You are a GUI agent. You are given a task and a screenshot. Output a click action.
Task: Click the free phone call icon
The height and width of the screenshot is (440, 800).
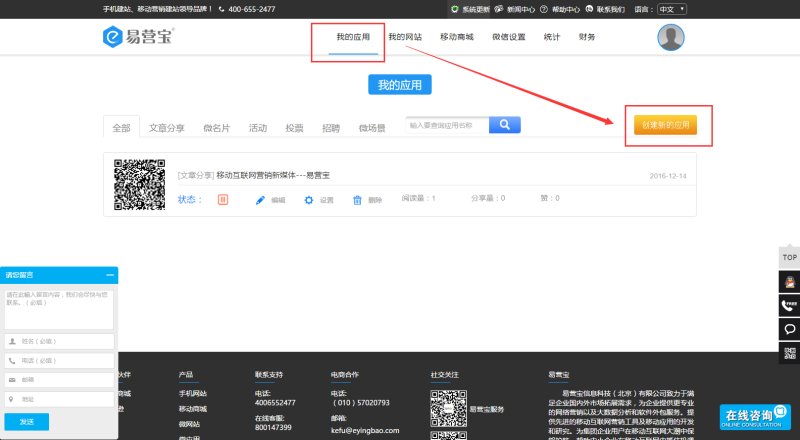tap(789, 305)
